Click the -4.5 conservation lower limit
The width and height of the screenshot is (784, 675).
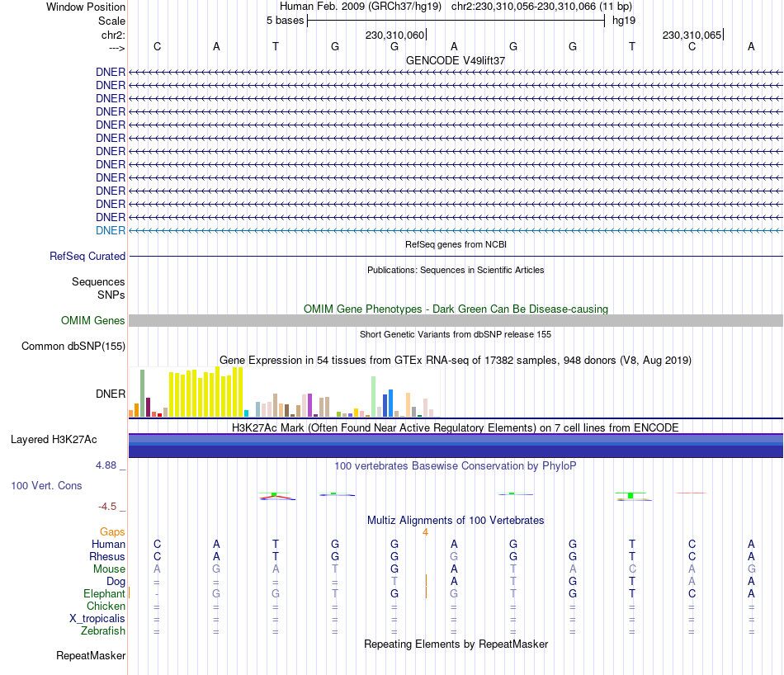click(107, 507)
